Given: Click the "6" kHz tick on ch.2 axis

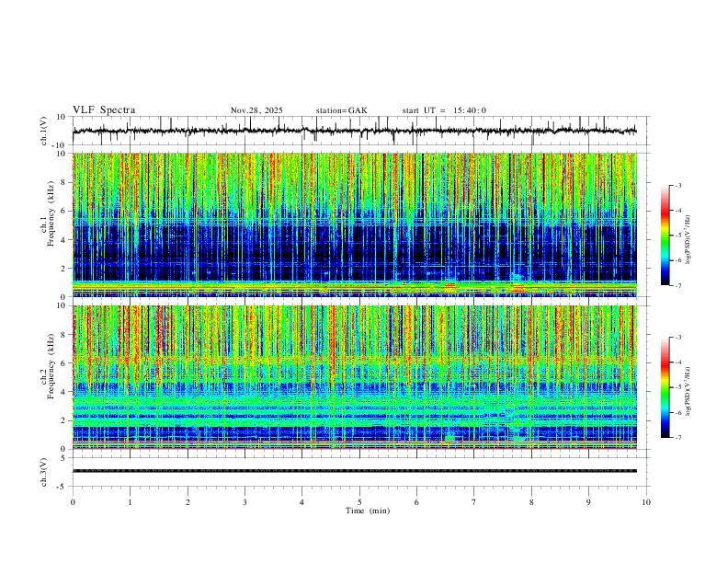Looking at the screenshot, I should click(x=63, y=363).
